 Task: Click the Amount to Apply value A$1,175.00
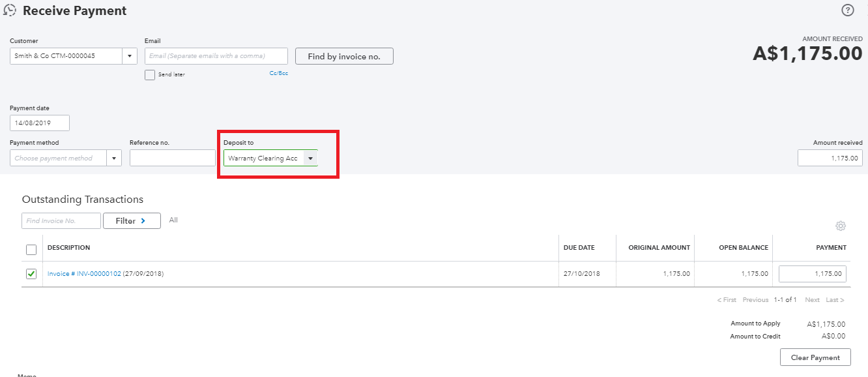click(x=826, y=324)
